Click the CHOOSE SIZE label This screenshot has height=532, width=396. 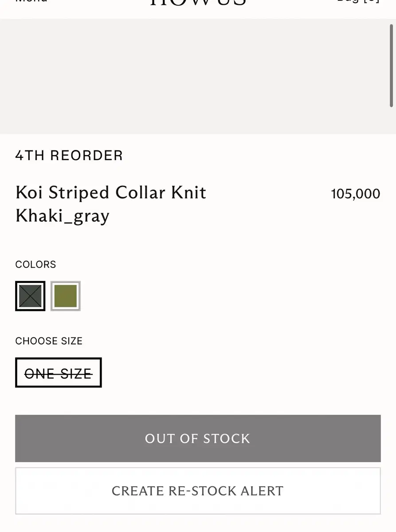coord(49,341)
